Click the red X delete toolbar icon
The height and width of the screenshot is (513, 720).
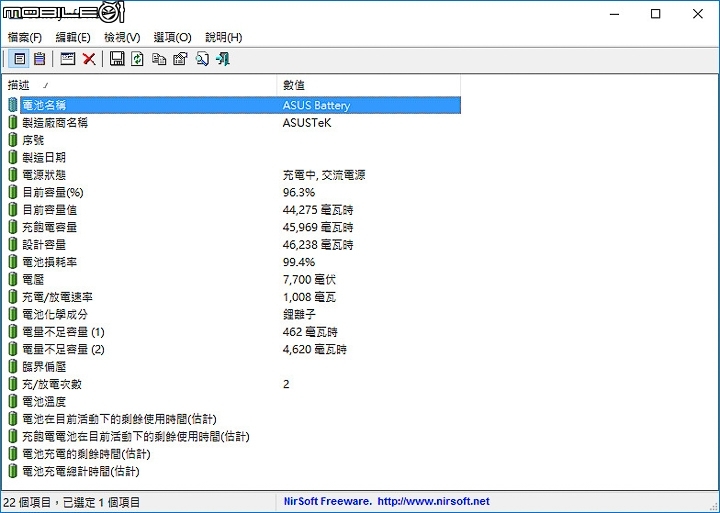point(89,59)
